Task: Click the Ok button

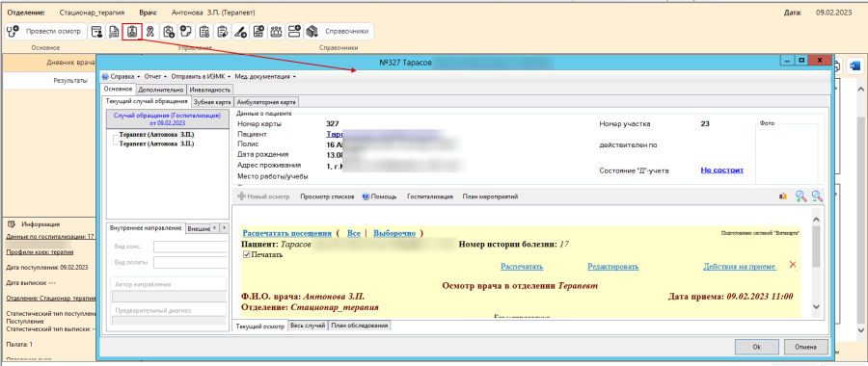Action: (x=756, y=347)
